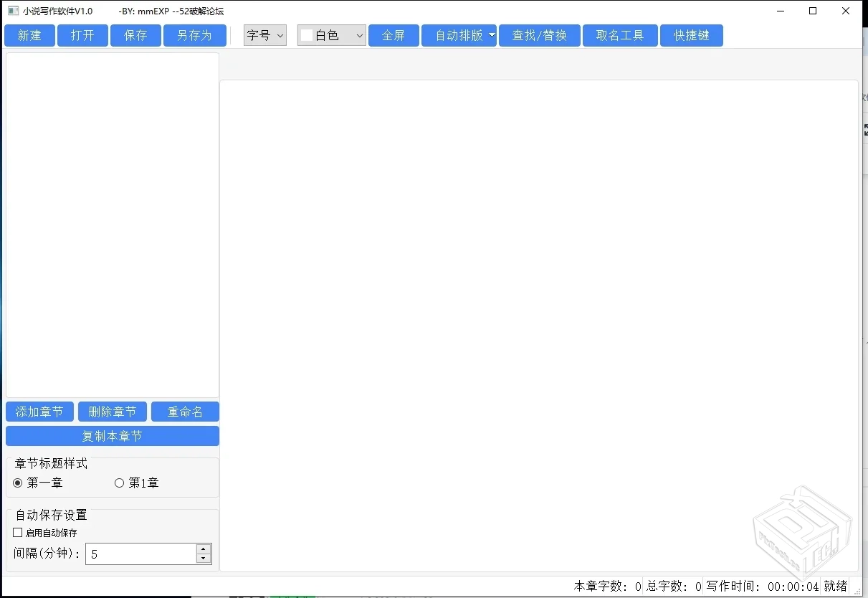Select the 第1章 title style

(x=119, y=483)
